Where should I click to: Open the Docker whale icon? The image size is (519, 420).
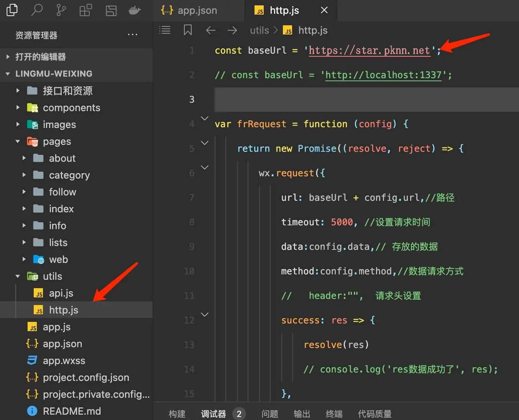tap(135, 10)
